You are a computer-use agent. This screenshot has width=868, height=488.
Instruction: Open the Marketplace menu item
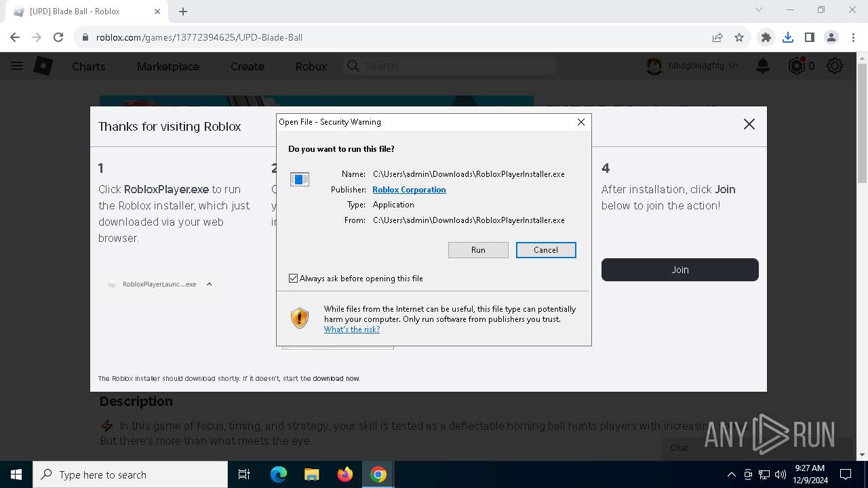[x=168, y=66]
